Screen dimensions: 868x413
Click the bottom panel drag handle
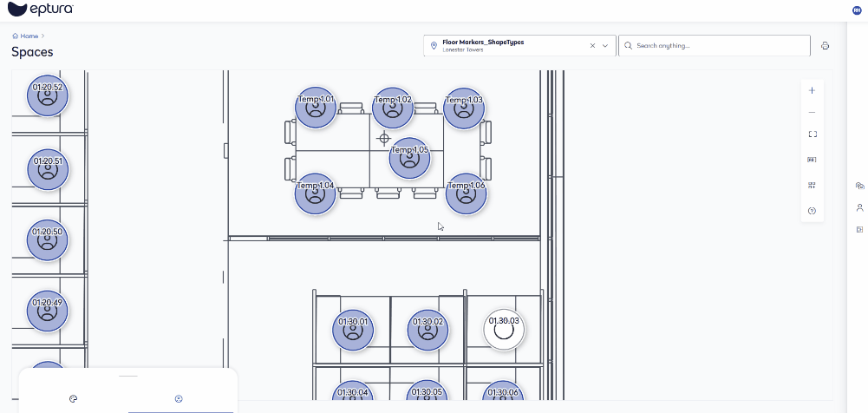click(127, 376)
